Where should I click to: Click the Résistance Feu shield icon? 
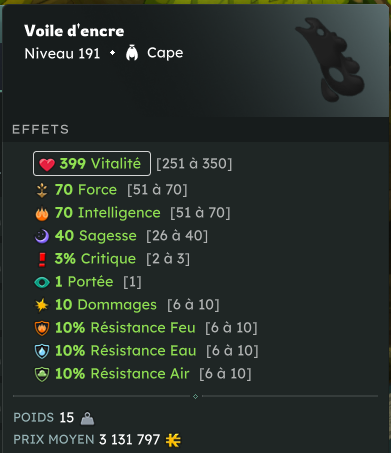coord(42,328)
